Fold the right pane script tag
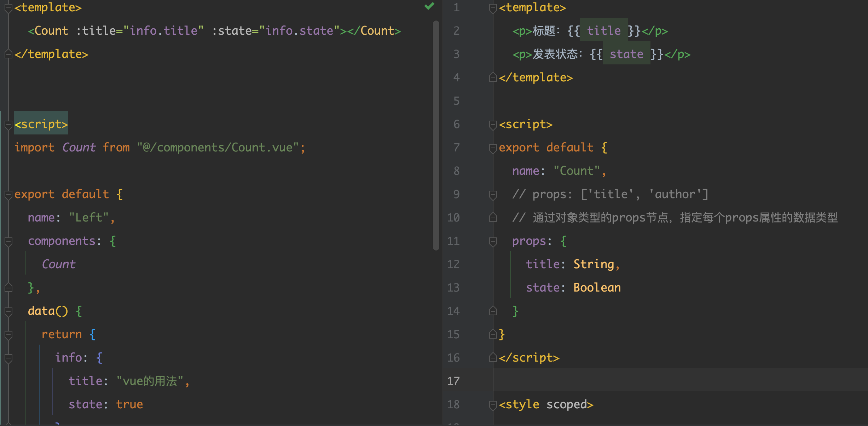Screen dimensions: 868x426 pos(493,125)
